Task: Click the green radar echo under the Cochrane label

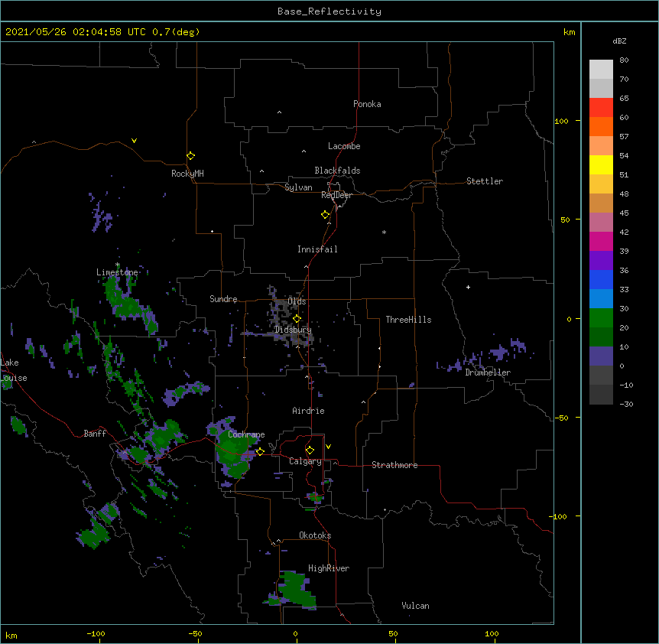Action: [x=233, y=454]
